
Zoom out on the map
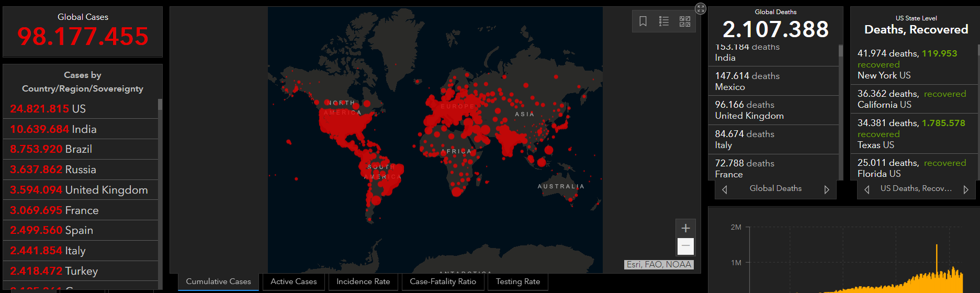pyautogui.click(x=685, y=246)
